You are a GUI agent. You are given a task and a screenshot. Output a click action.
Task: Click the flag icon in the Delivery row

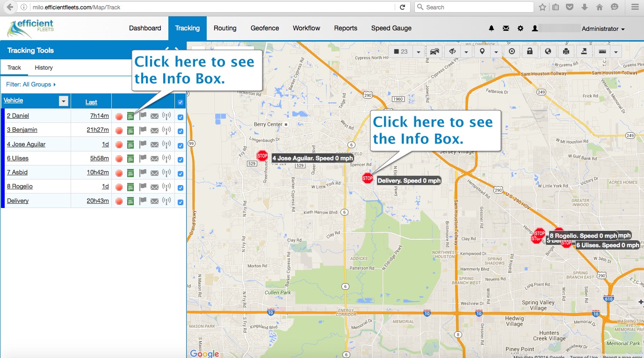[143, 201]
